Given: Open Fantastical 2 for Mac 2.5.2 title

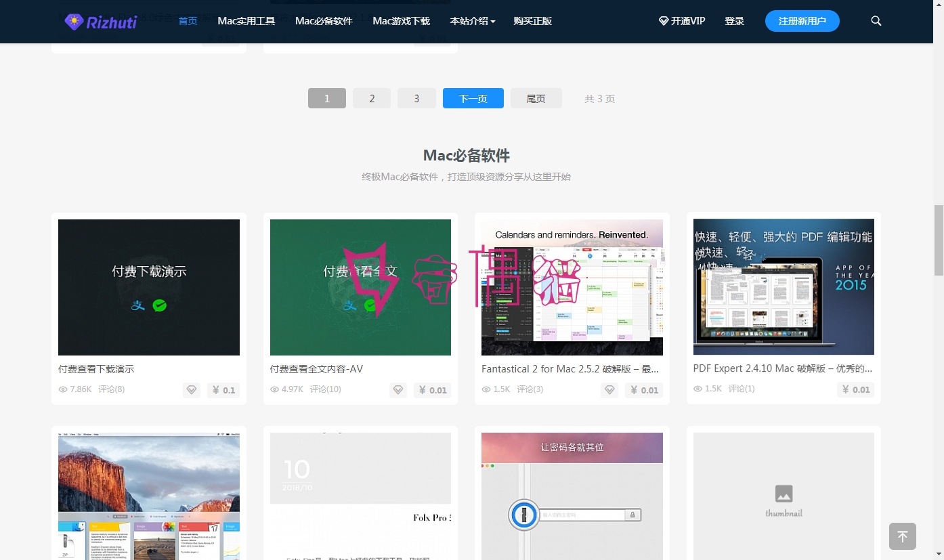Looking at the screenshot, I should coord(570,369).
